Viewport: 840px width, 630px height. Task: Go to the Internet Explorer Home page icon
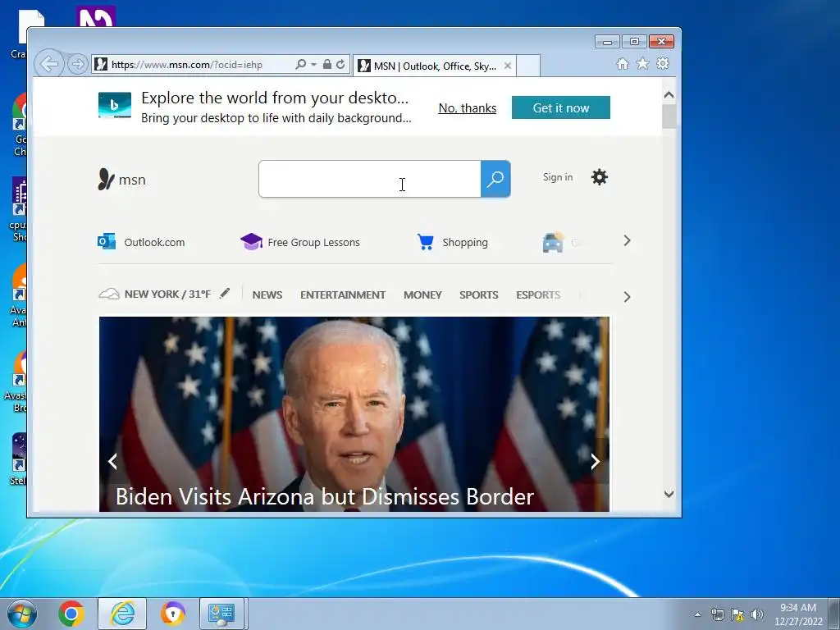pos(622,64)
